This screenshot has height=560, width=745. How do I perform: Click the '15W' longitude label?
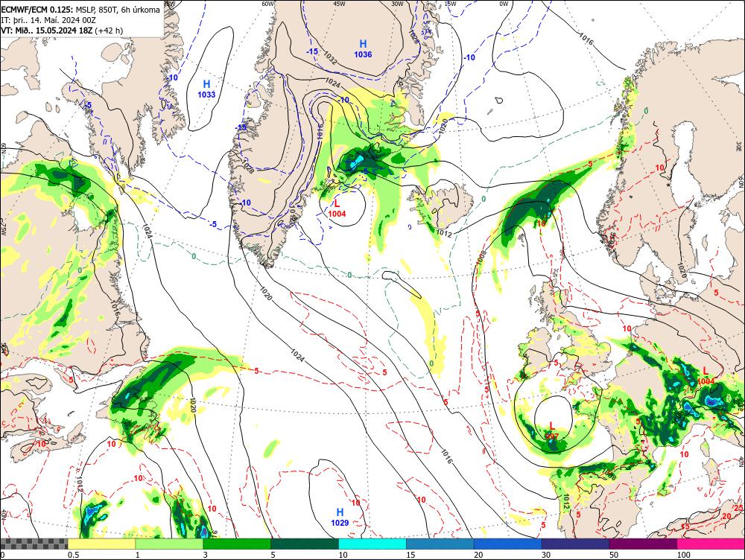tap(450, 3)
